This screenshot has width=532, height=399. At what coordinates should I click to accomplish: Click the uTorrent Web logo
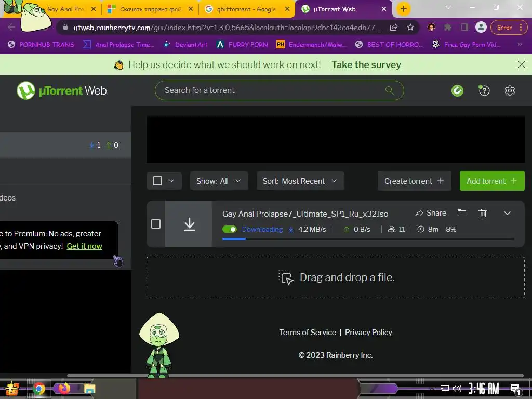62,90
